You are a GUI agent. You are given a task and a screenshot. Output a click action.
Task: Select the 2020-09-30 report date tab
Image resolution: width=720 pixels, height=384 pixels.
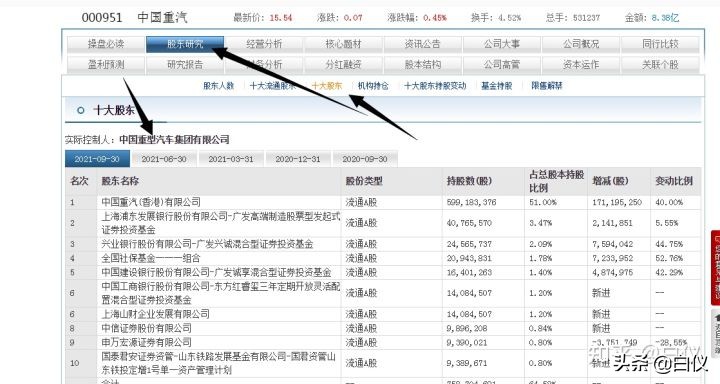tap(365, 159)
